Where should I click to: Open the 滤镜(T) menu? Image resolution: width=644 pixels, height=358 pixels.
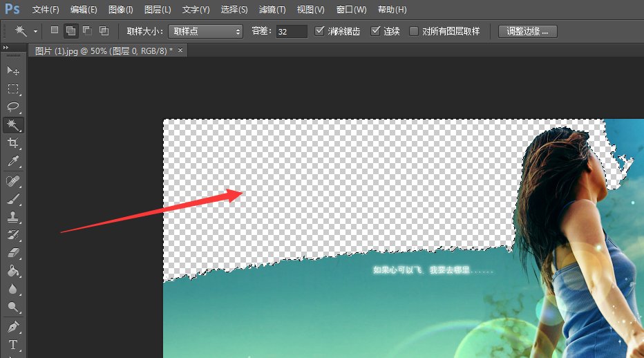pos(272,10)
